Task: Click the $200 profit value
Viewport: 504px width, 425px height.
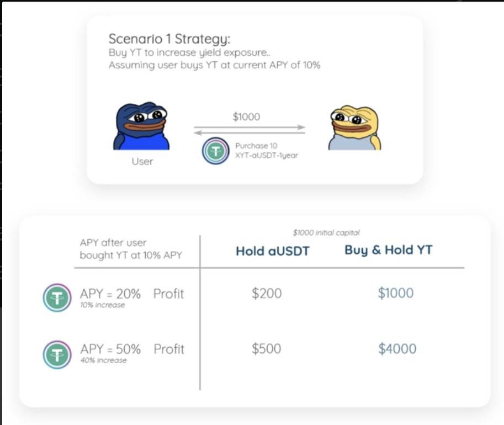Action: (267, 294)
